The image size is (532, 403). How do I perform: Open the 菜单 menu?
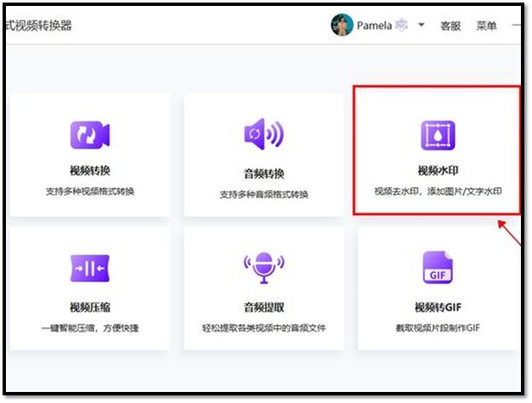486,26
